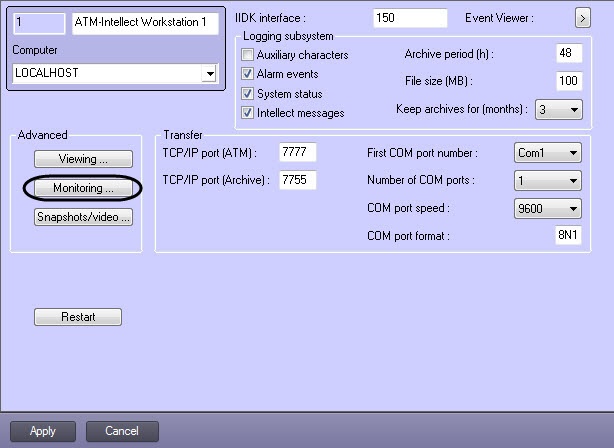Image resolution: width=614 pixels, height=448 pixels.
Task: Uncheck Alarm events logging
Action: coord(247,74)
